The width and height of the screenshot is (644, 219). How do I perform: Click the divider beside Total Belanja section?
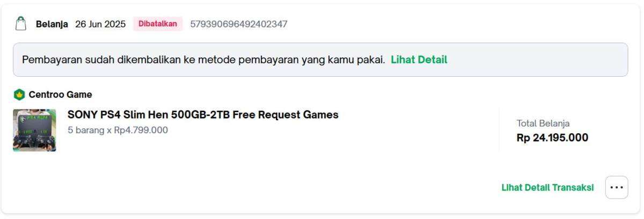coord(499,130)
